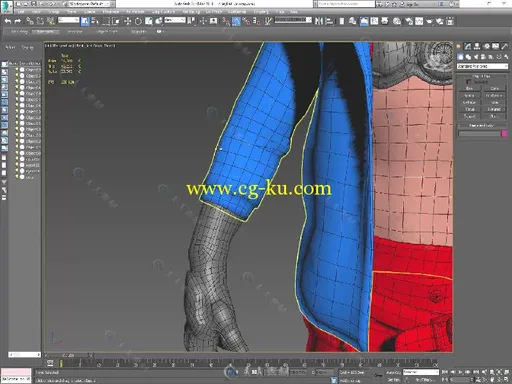The width and height of the screenshot is (512, 384).
Task: Open Edit Named Selection Sets icon
Action: pyautogui.click(x=268, y=21)
